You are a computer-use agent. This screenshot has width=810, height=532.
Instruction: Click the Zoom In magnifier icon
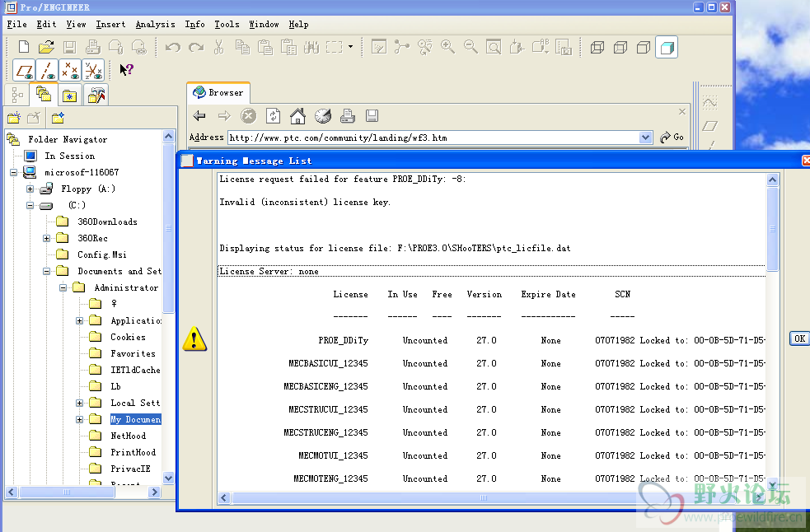tap(448, 47)
